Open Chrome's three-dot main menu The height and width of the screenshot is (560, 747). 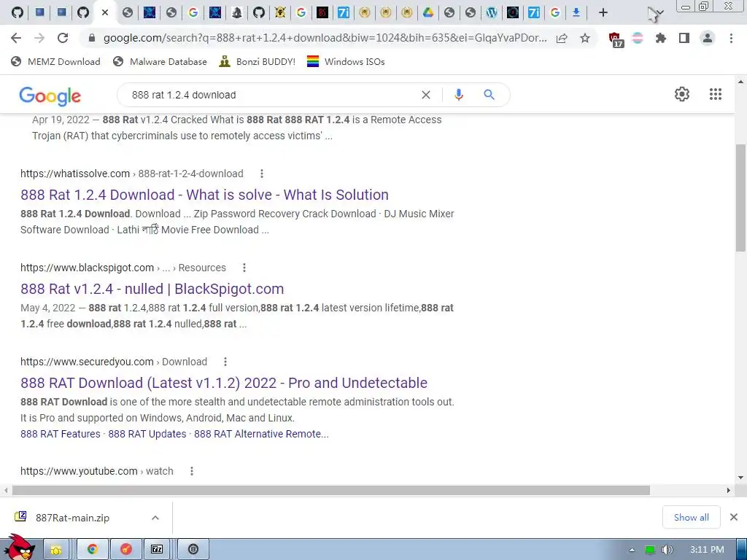point(731,38)
